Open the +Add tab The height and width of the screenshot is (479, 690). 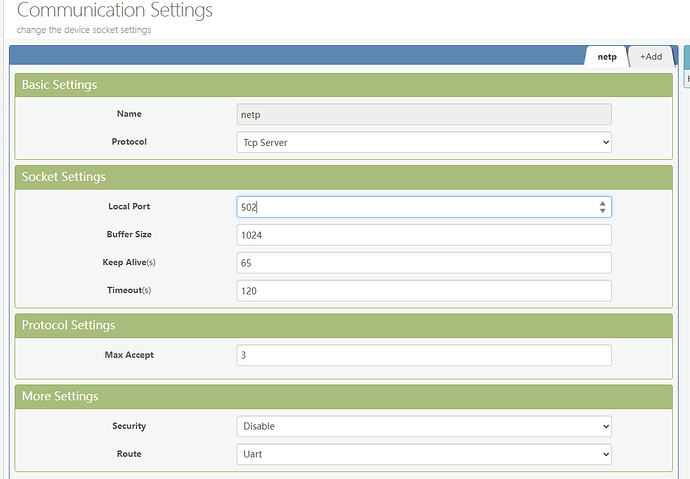coord(650,57)
